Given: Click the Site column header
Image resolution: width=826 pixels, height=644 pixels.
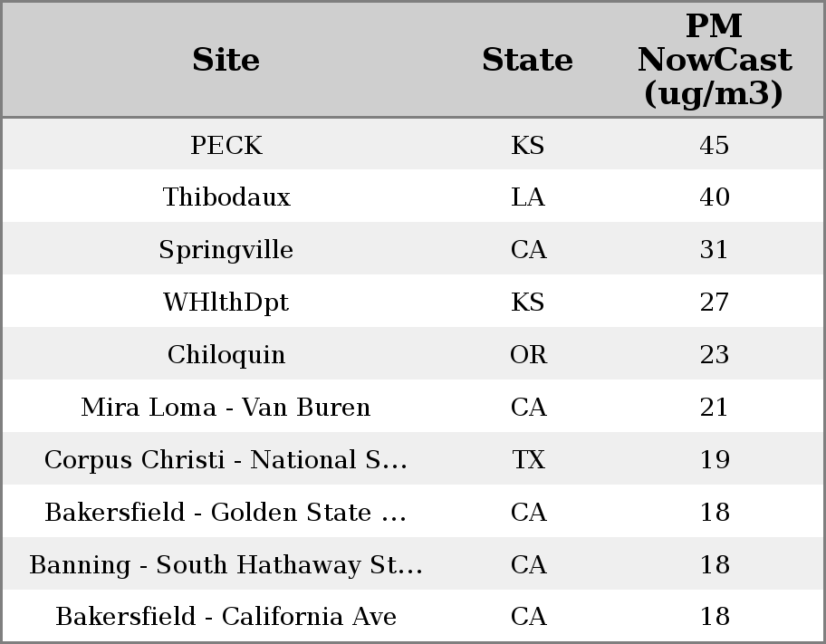Looking at the screenshot, I should (x=226, y=60).
